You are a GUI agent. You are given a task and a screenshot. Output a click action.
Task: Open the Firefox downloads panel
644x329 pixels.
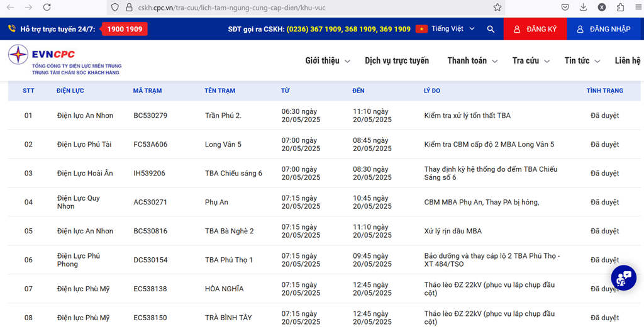click(584, 8)
